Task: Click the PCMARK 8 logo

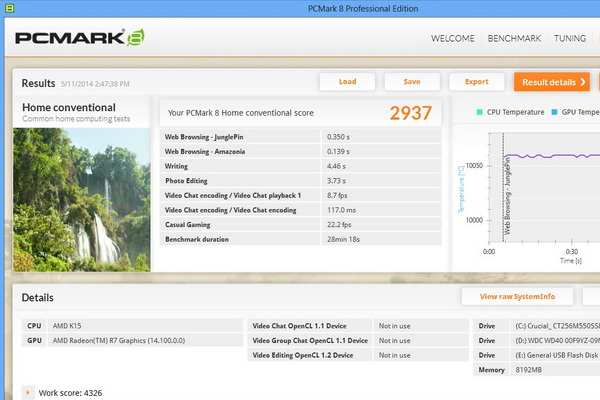Action: coord(80,38)
